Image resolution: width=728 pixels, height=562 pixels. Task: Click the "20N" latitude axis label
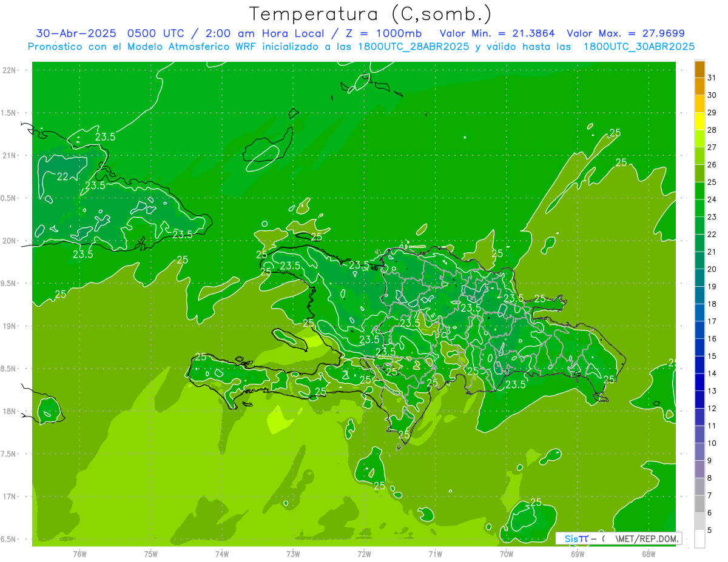10,241
